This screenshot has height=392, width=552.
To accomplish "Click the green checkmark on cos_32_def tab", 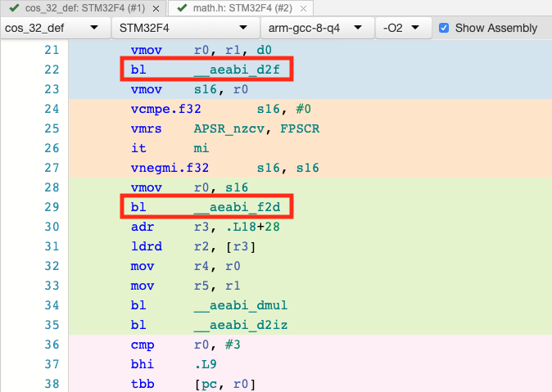I will [x=14, y=7].
